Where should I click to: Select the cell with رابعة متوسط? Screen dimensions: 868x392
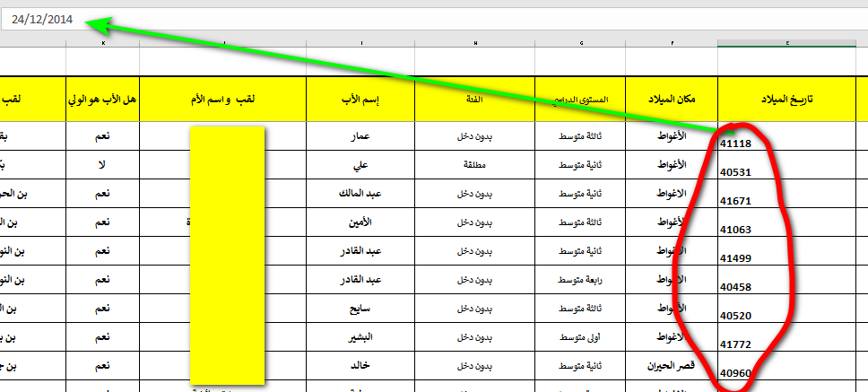[x=582, y=280]
